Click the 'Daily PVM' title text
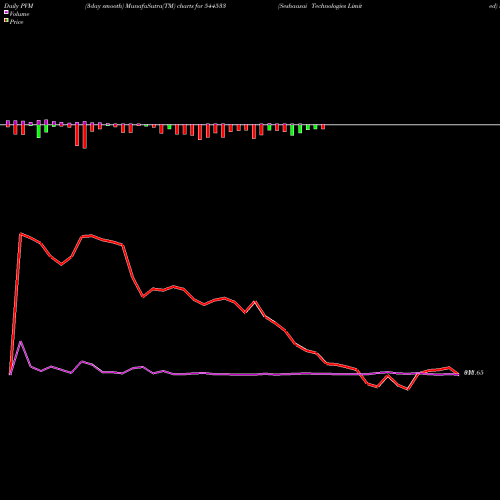Viewport: 500px width, 500px height. pos(19,6)
